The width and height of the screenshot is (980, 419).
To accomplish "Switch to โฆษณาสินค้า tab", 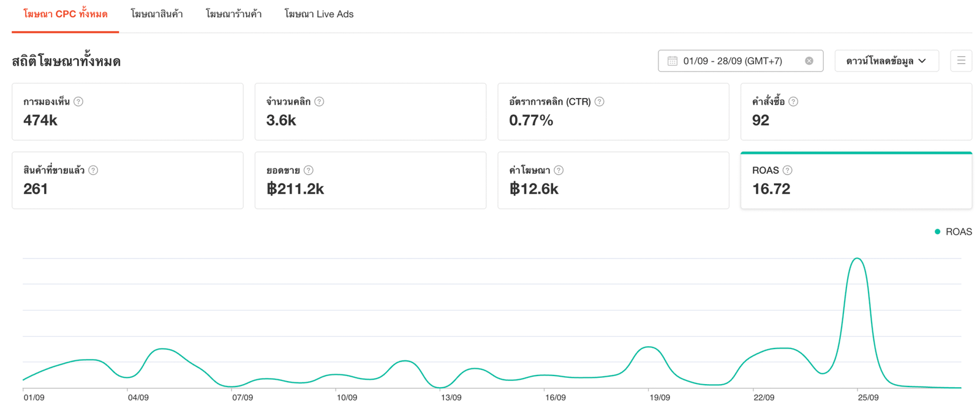I will pos(157,14).
